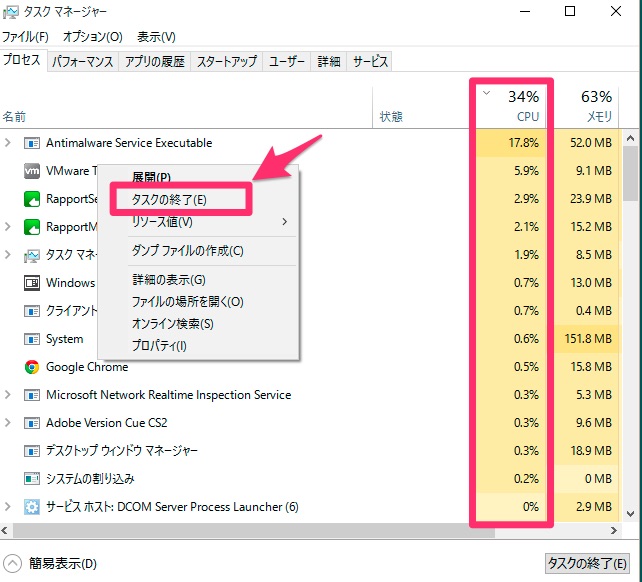Click the タスクの終了(E) button at bottom right
Viewport: 642px width, 582px height.
[x=587, y=564]
